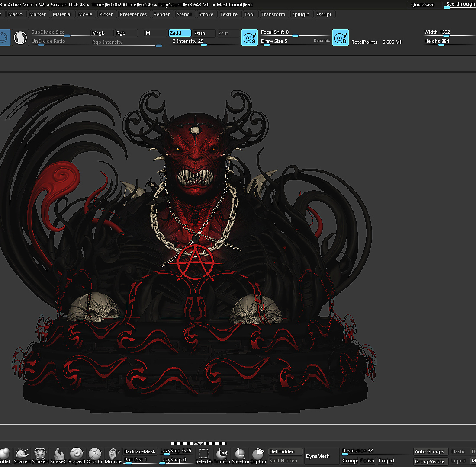Image resolution: width=476 pixels, height=467 pixels.
Task: Select the Monster ear brush
Action: (x=113, y=456)
